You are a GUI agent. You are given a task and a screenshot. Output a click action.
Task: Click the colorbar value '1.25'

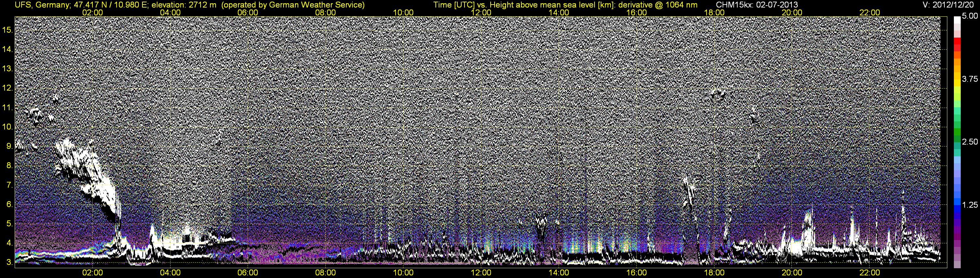point(970,205)
